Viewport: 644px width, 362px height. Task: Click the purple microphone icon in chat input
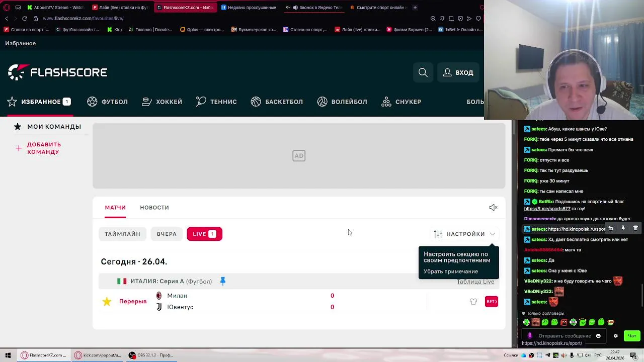point(529,336)
